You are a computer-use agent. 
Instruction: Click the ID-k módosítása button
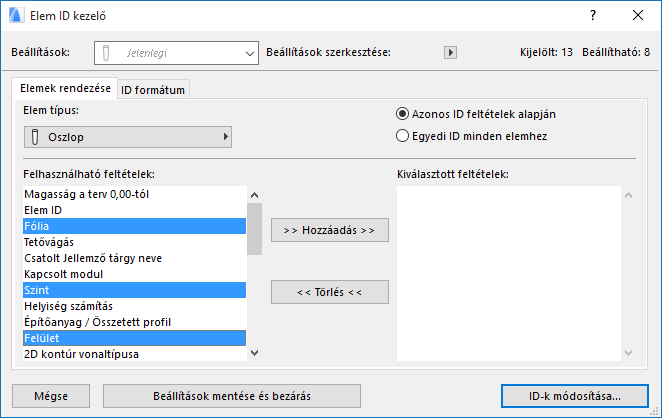(x=574, y=395)
